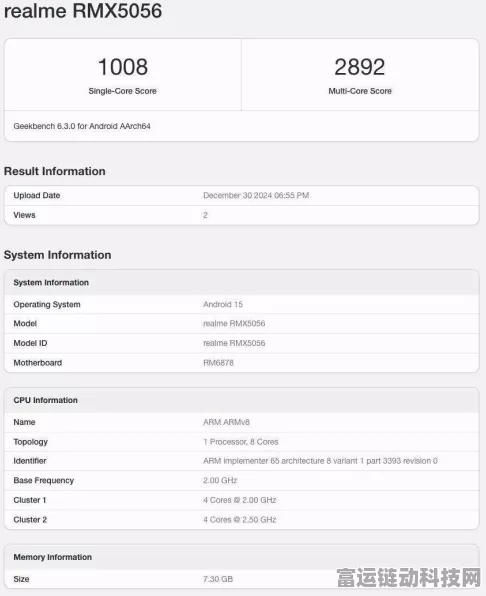Viewport: 486px width, 596px height.
Task: Select the December 30 2024 06:55 PM value
Action: [x=256, y=195]
